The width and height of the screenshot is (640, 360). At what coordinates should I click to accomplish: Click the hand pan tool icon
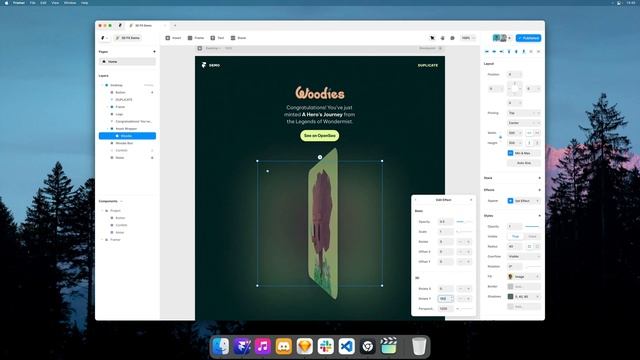click(442, 38)
